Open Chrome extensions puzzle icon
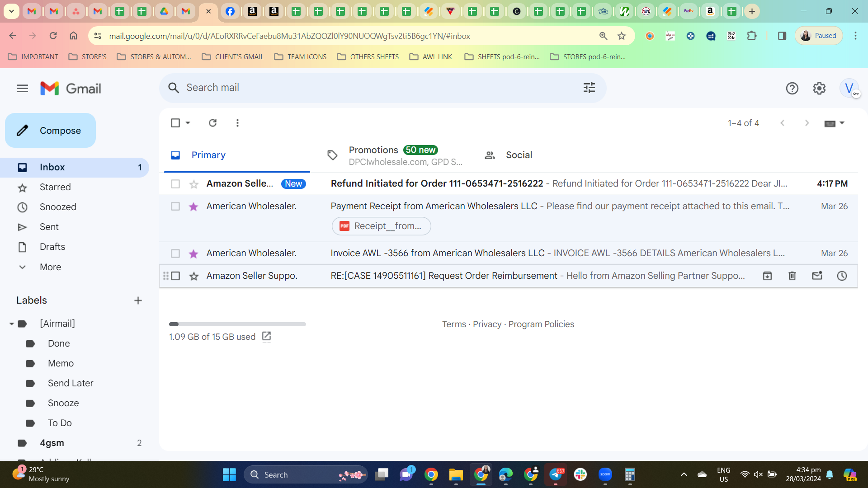Screen dimensions: 868x488 tap(752, 36)
